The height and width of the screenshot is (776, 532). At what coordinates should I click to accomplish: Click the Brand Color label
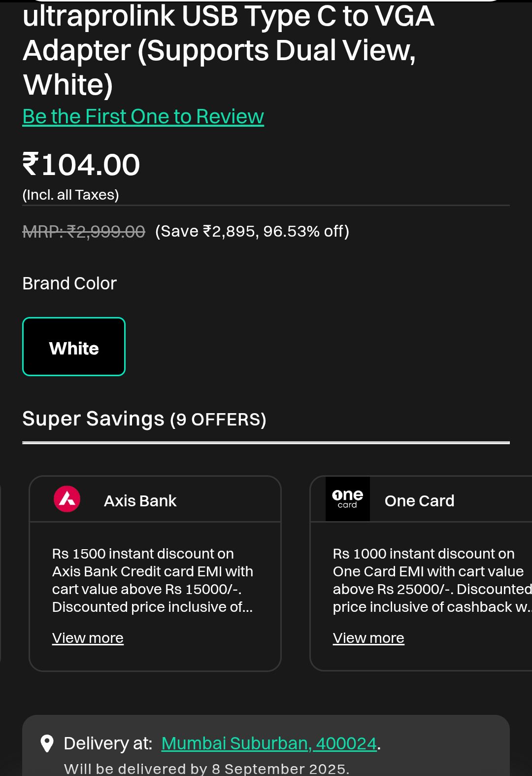69,283
